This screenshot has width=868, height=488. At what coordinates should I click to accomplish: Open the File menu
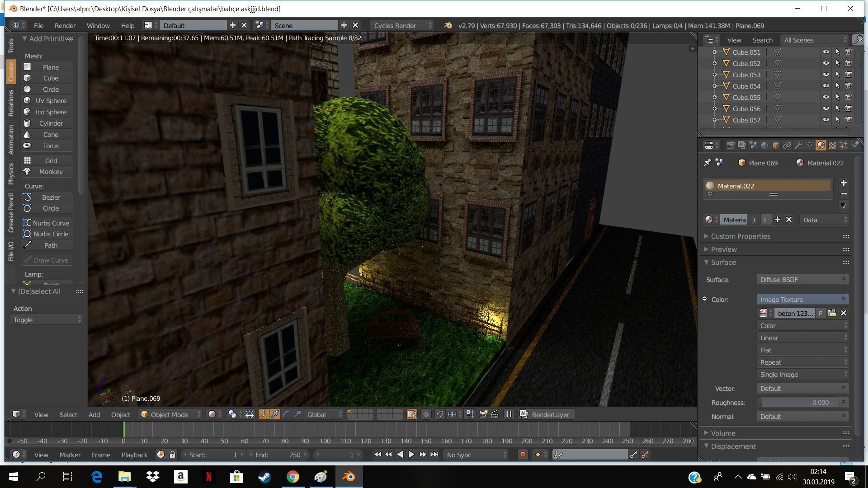(x=38, y=25)
